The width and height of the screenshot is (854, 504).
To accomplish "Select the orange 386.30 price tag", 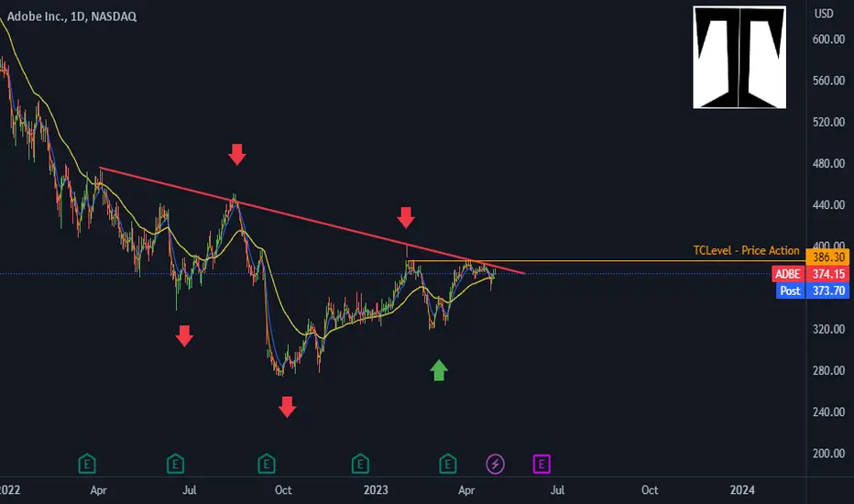I will [x=827, y=257].
